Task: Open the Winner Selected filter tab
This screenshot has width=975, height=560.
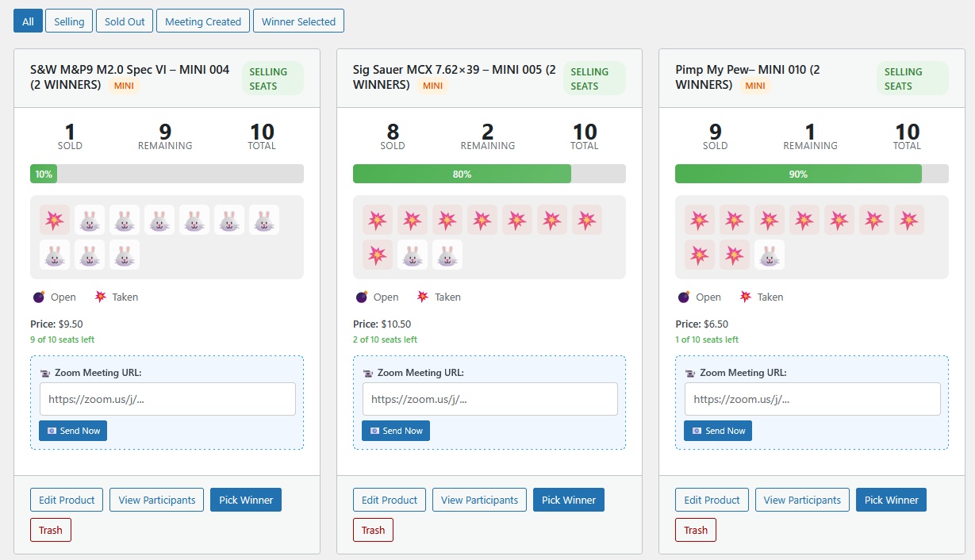Action: (298, 21)
